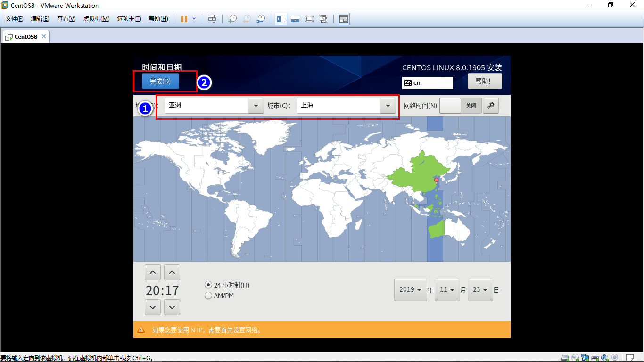Increase the hour with the up arrow
The image size is (644, 362).
pos(153,272)
